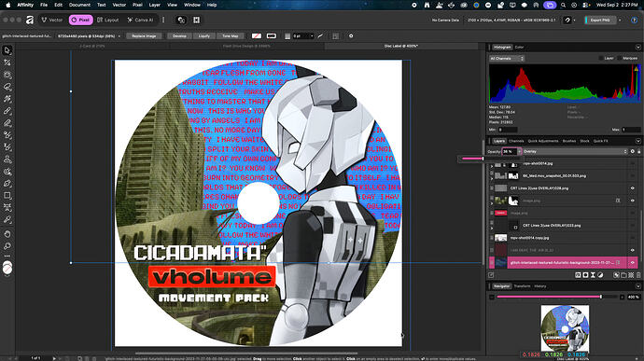Open the three-dot persona options menu
The width and height of the screenshot is (644, 361).
163,20
